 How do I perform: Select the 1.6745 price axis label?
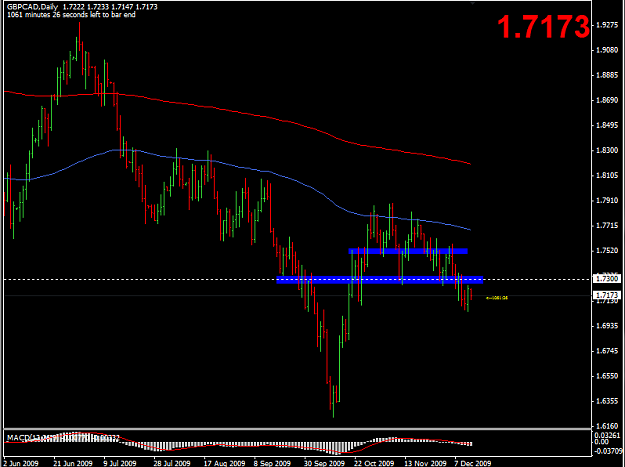coord(607,351)
